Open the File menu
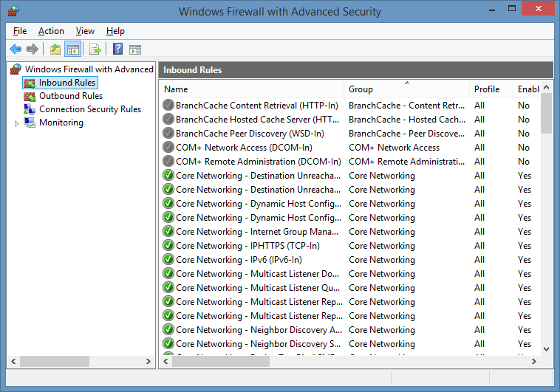The height and width of the screenshot is (392, 560). point(20,31)
